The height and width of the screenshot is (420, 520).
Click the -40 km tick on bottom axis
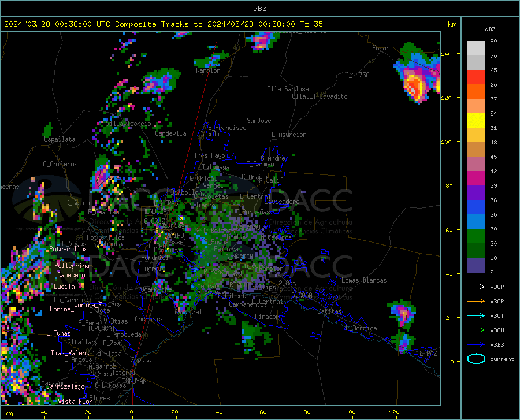coord(42,412)
